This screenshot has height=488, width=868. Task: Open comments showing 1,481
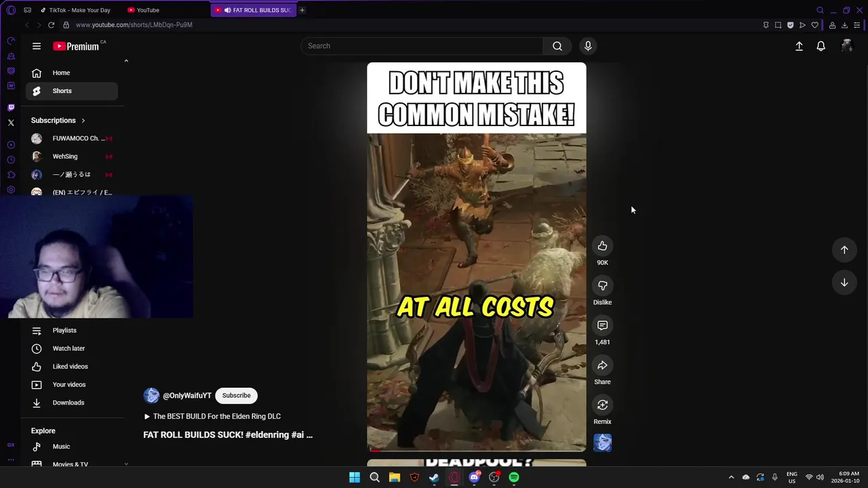(x=602, y=325)
